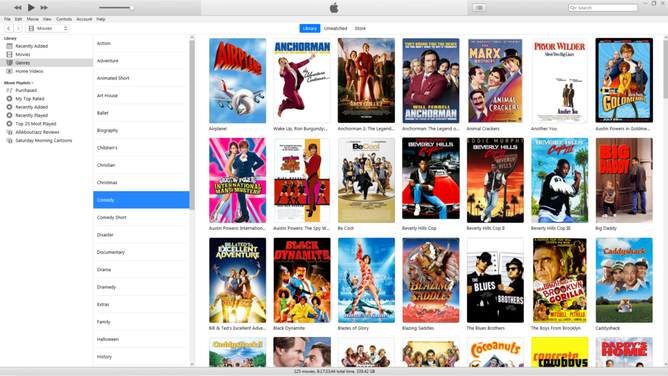Click the movie grid vertical scrollbar
The width and height of the screenshot is (668, 376).
665,70
